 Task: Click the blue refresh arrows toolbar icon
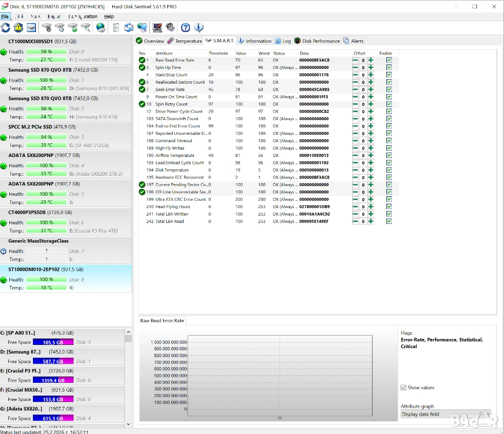coord(5,28)
